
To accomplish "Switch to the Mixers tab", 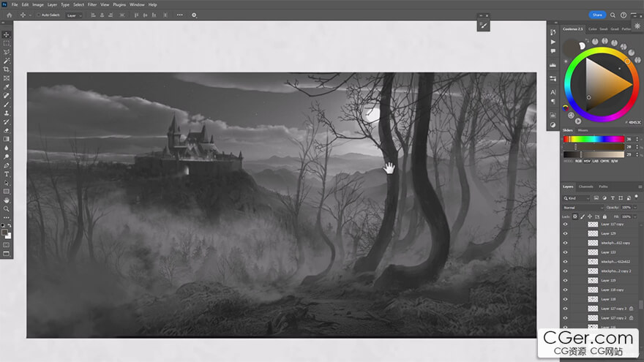I will click(583, 130).
